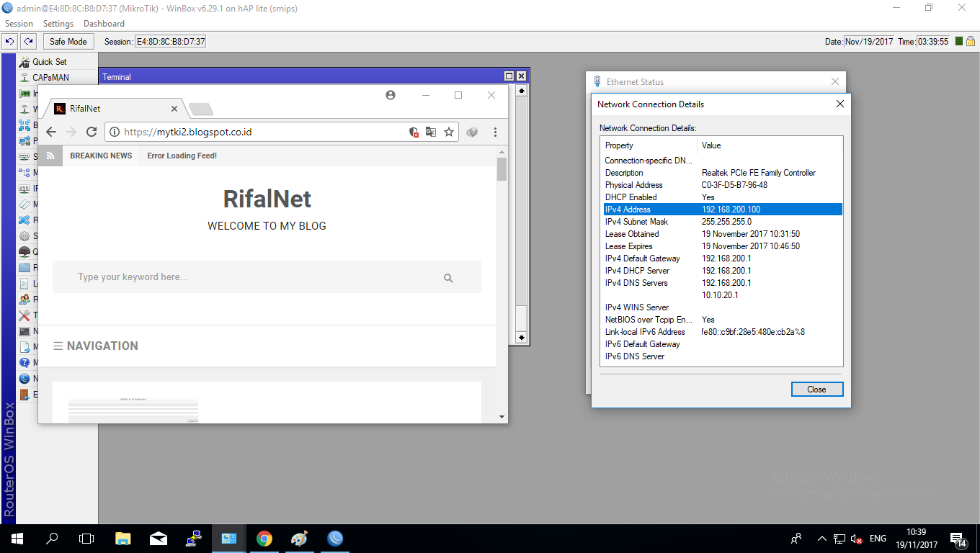This screenshot has height=553, width=980.
Task: Click the keyword search field on the blog
Action: [267, 276]
